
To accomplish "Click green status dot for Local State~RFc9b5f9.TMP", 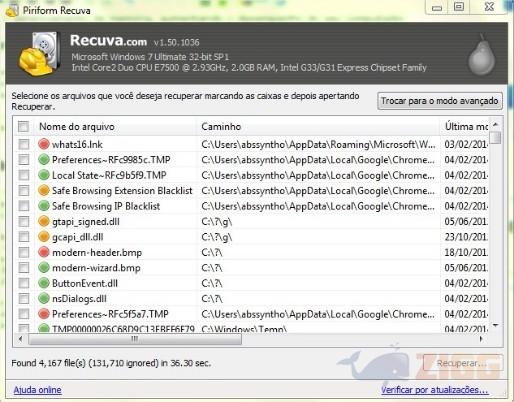I will (44, 175).
